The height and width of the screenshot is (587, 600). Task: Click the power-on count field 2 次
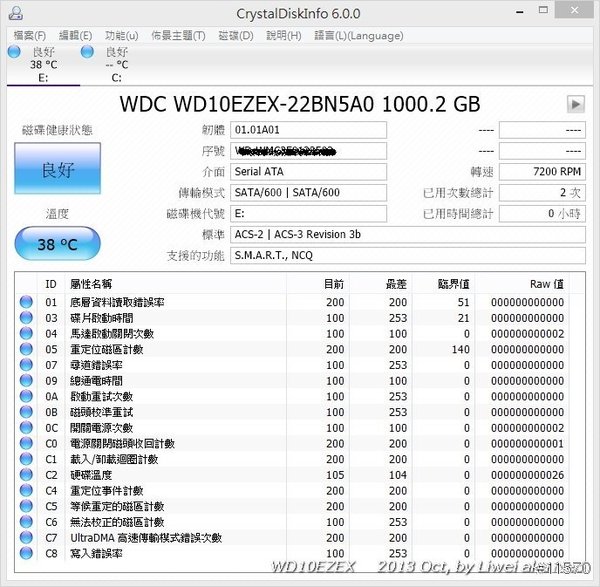[x=542, y=192]
